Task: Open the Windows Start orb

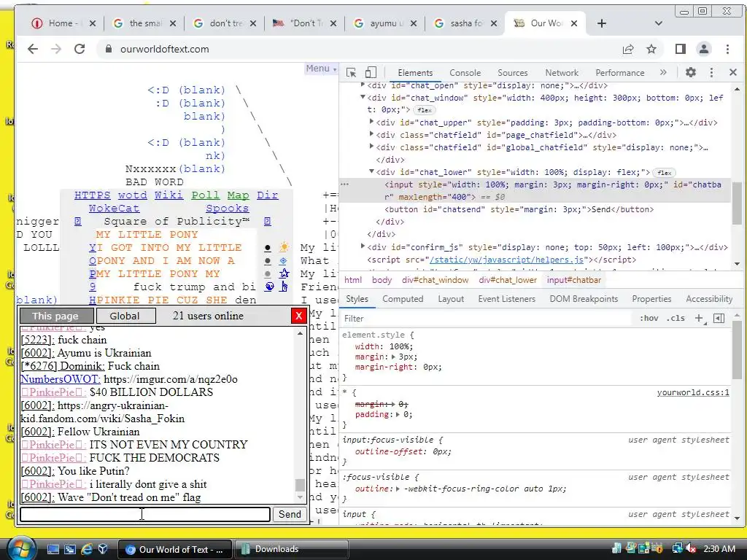Action: point(20,548)
